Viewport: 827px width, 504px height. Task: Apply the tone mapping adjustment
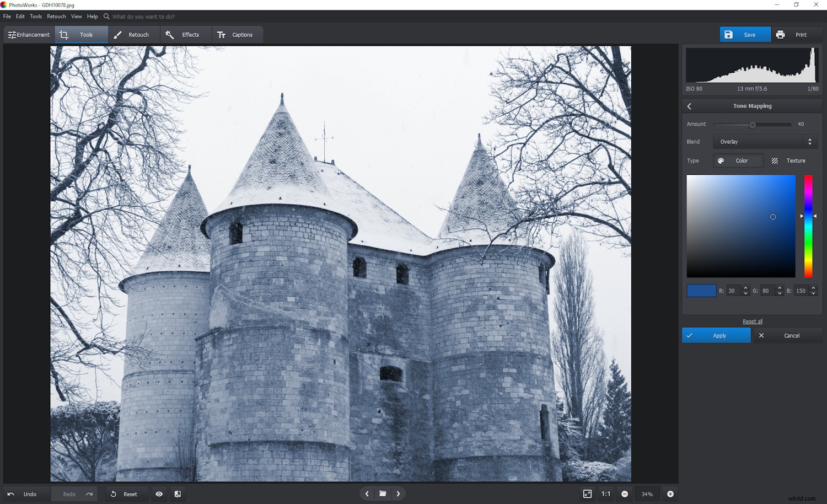(x=716, y=335)
